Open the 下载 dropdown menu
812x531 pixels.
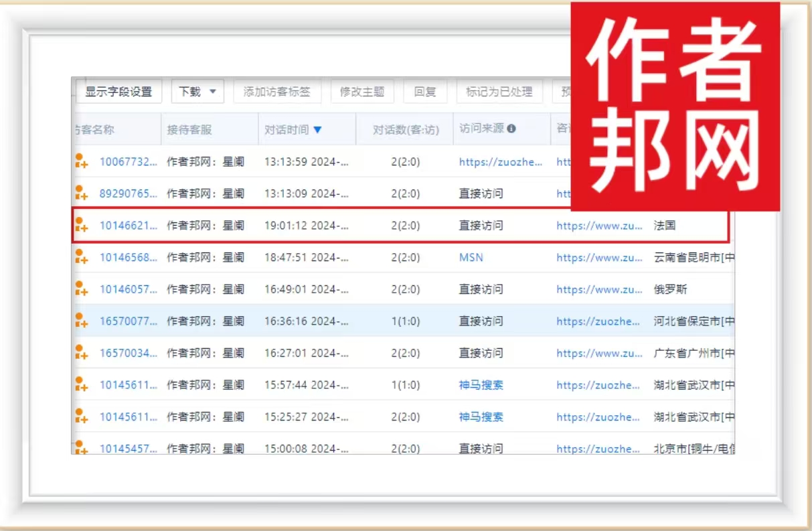tap(197, 92)
